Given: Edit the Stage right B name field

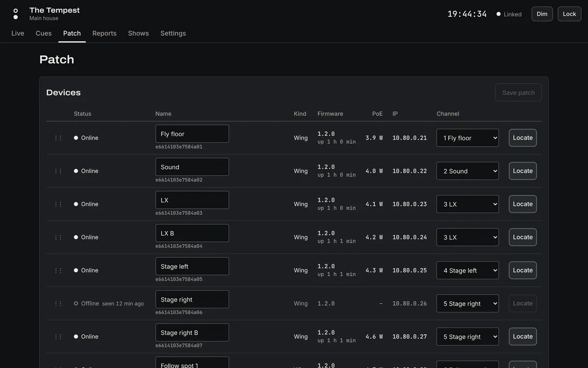Looking at the screenshot, I should 192,333.
